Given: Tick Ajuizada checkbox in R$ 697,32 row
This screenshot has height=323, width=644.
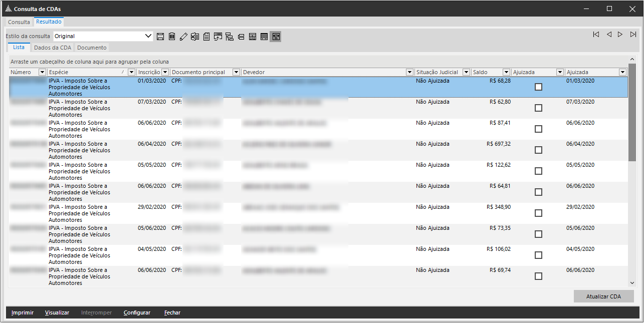Looking at the screenshot, I should pyautogui.click(x=538, y=150).
